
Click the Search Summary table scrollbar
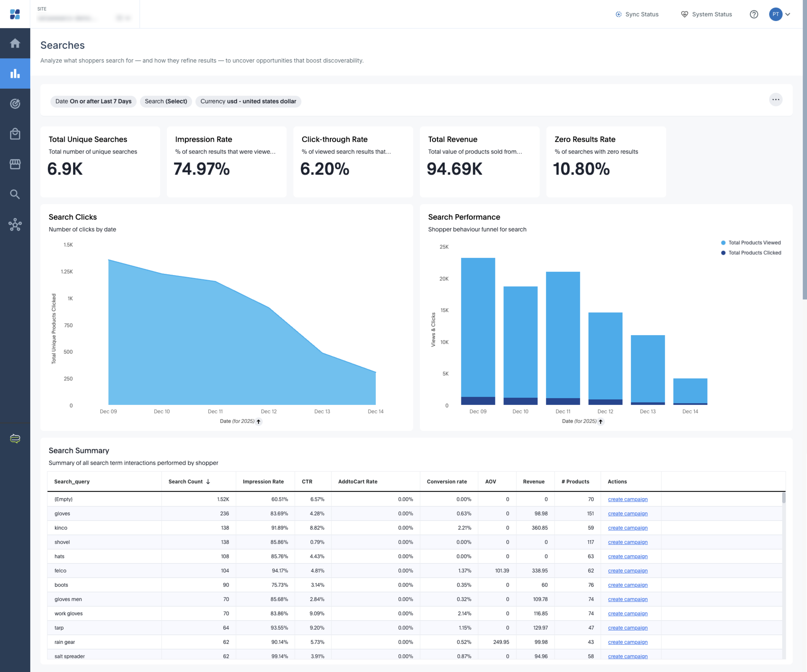tap(783, 498)
